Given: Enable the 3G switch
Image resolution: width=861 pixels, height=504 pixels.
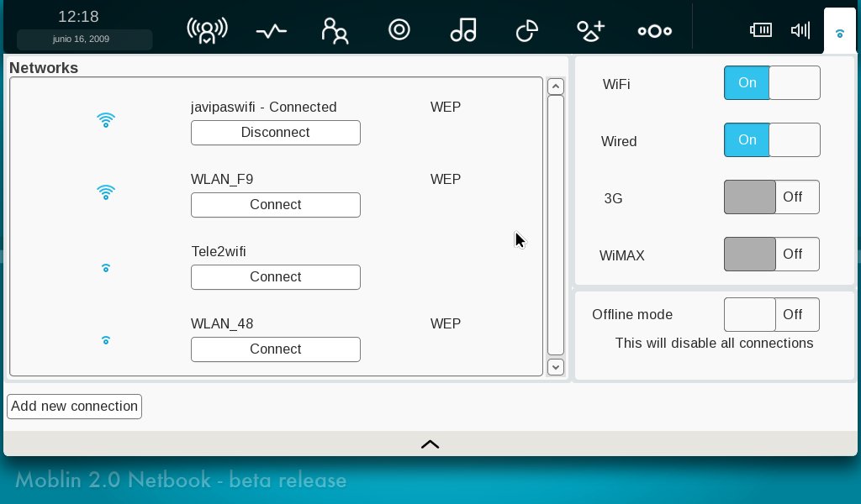Looking at the screenshot, I should [772, 197].
